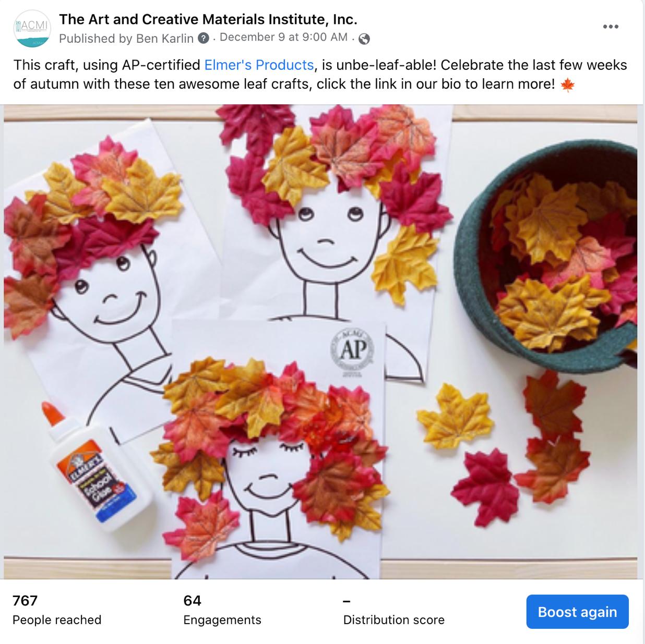The image size is (645, 644).
Task: Open the three-dots post options menu
Action: point(610,27)
